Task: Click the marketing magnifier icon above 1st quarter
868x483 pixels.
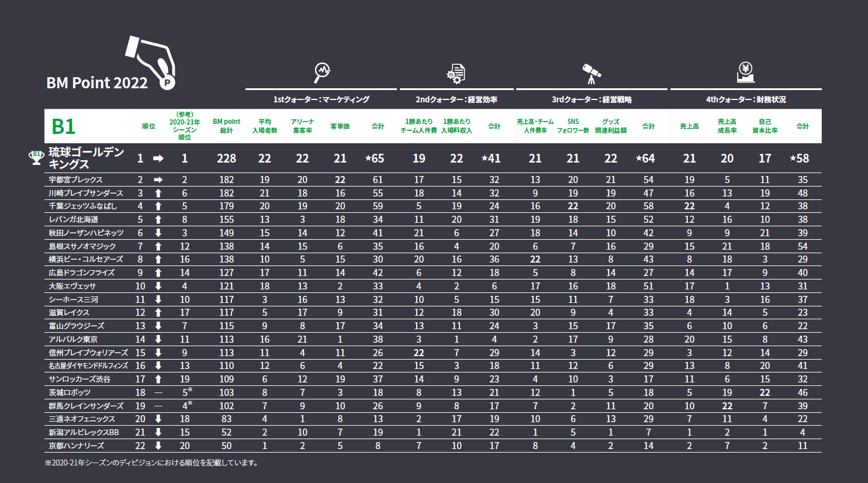Action: coord(321,73)
